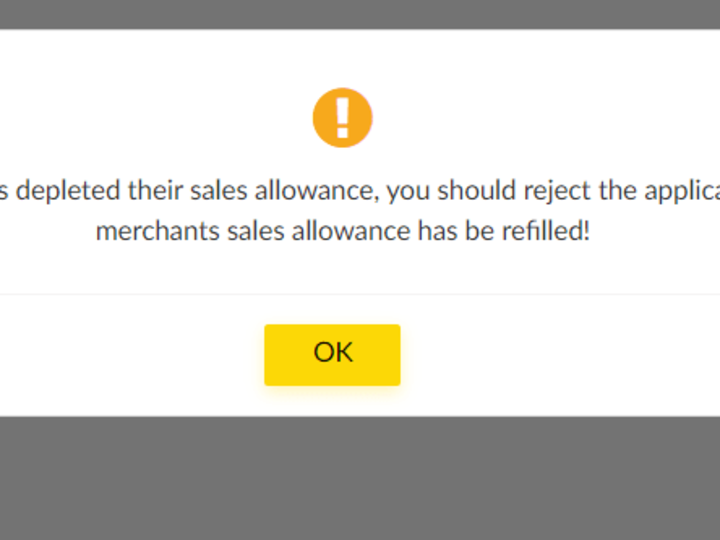Click "sales" after the word "their"

coord(219,191)
